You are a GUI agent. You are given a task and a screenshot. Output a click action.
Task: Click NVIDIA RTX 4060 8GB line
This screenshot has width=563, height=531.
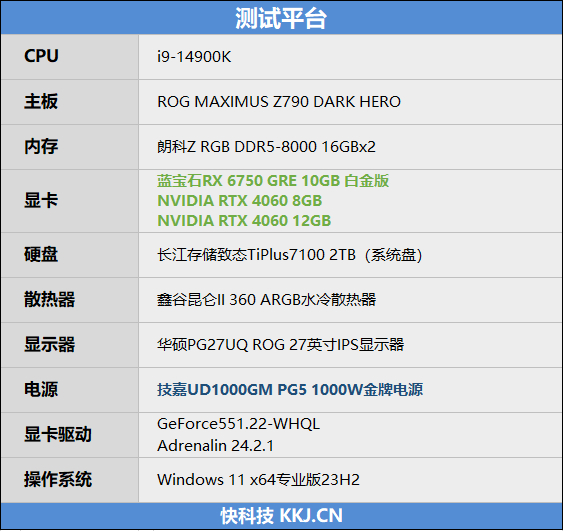240,201
